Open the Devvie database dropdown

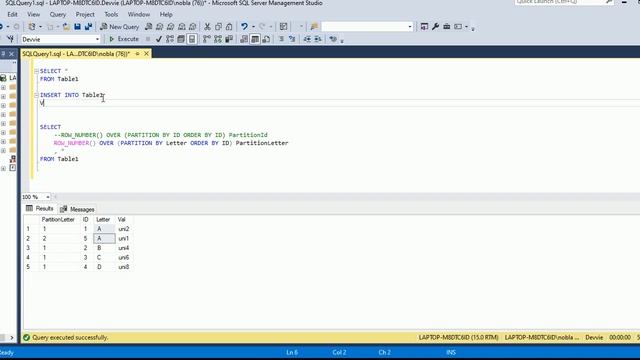pyautogui.click(x=97, y=39)
